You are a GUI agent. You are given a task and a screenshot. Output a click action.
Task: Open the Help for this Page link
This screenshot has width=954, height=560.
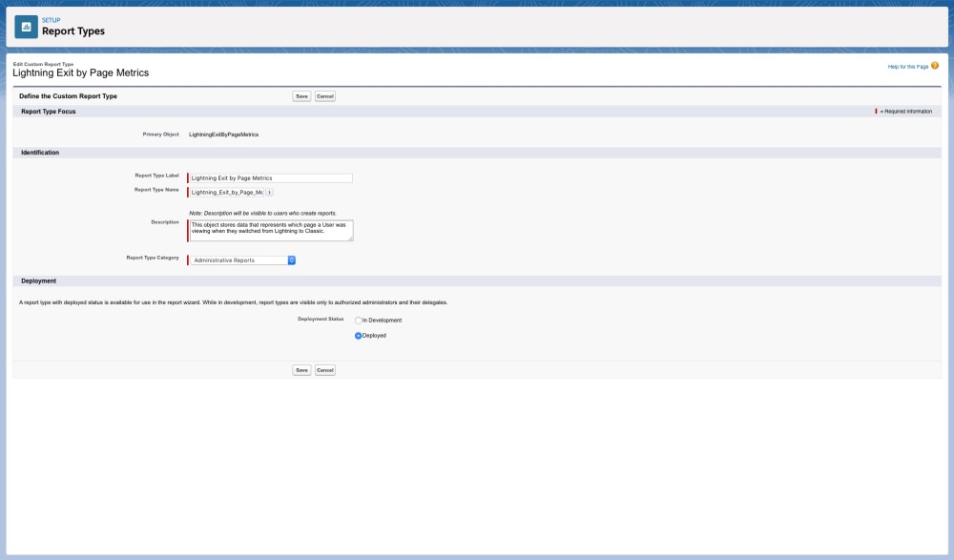pos(908,67)
